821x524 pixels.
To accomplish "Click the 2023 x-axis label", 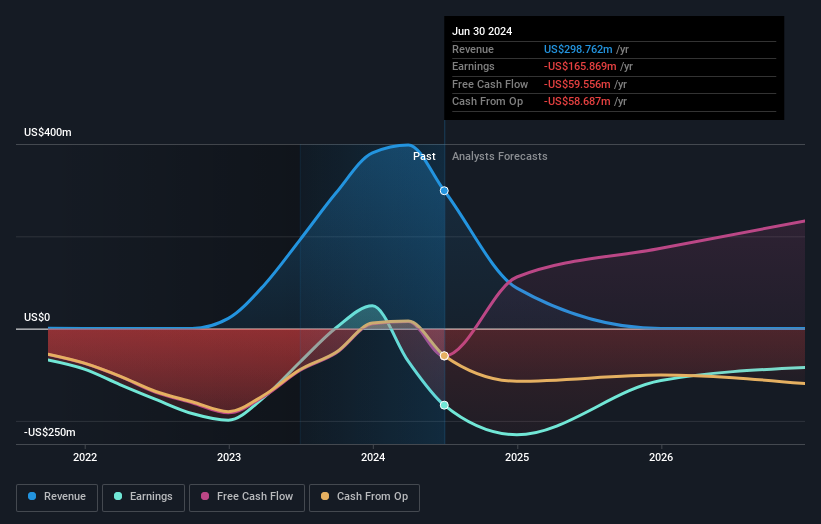I will [x=229, y=457].
